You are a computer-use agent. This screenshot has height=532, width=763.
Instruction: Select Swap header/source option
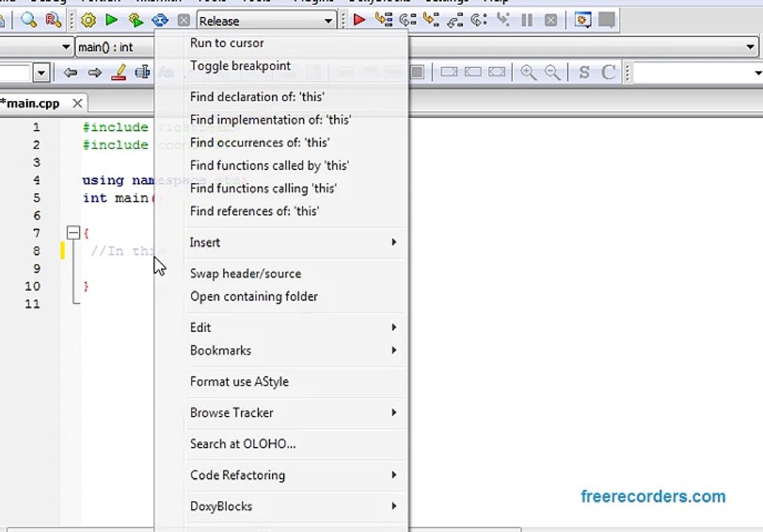point(245,273)
